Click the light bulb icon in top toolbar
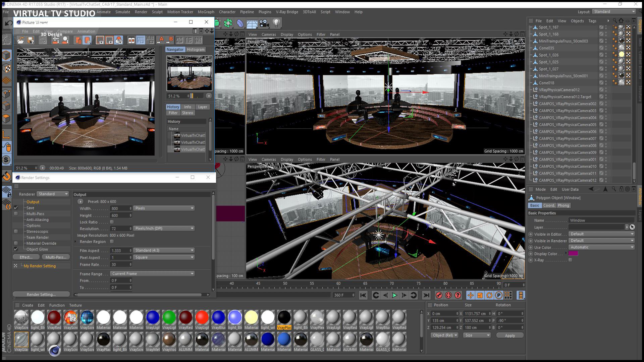This screenshot has height=362, width=644. pos(276,23)
